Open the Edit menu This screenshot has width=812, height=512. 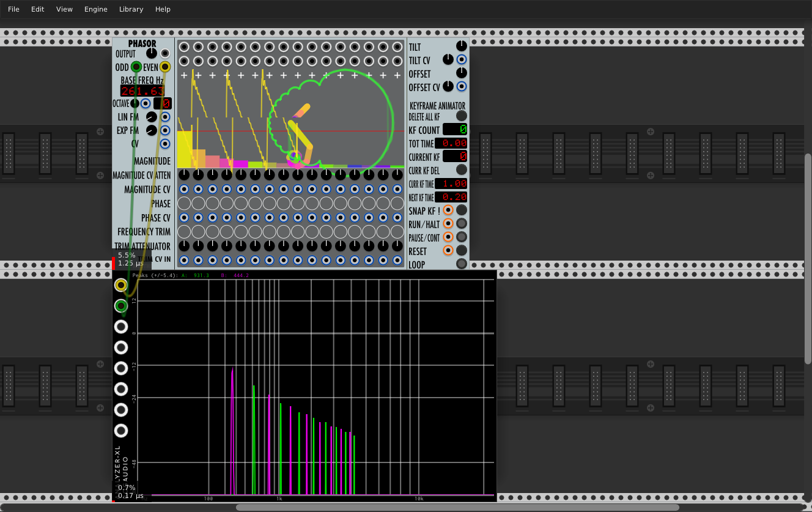coord(37,9)
